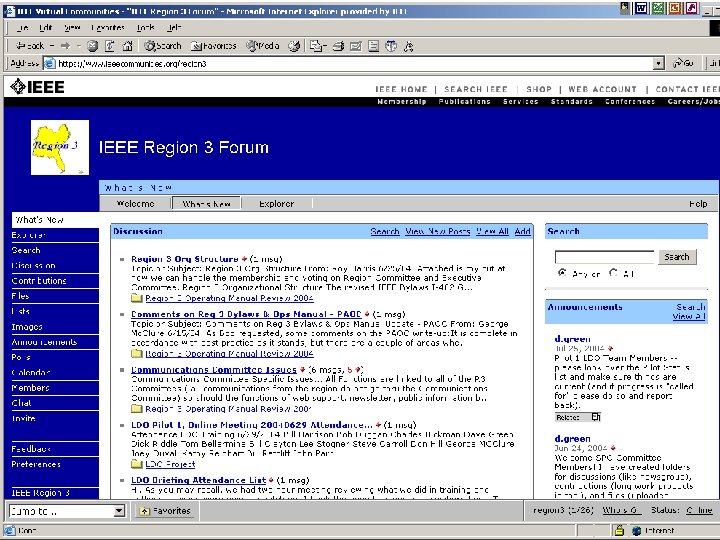Image resolution: width=720 pixels, height=540 pixels.
Task: Click the Search button in Search panel
Action: [677, 257]
